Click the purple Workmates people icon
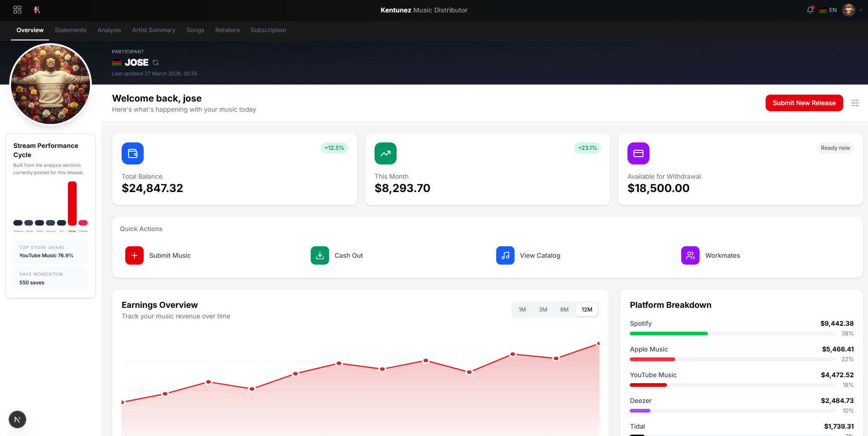 coord(690,255)
